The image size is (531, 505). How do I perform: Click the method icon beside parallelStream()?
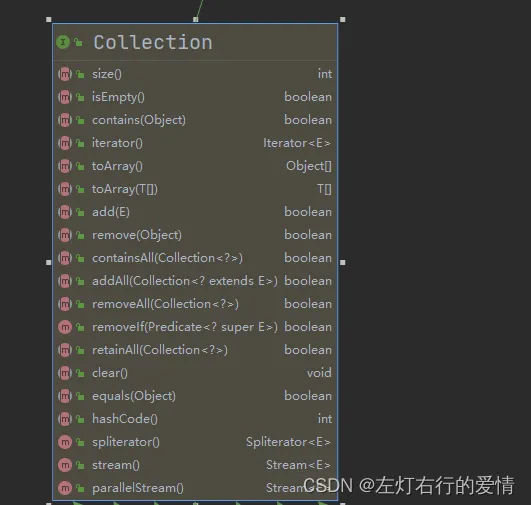click(65, 488)
